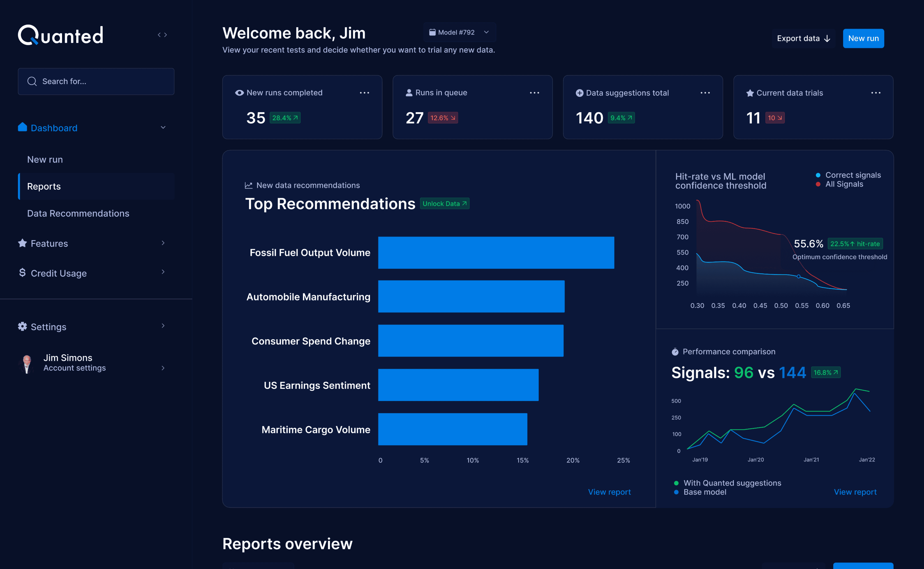Open Current data trials card options menu
This screenshot has width=924, height=569.
(876, 93)
